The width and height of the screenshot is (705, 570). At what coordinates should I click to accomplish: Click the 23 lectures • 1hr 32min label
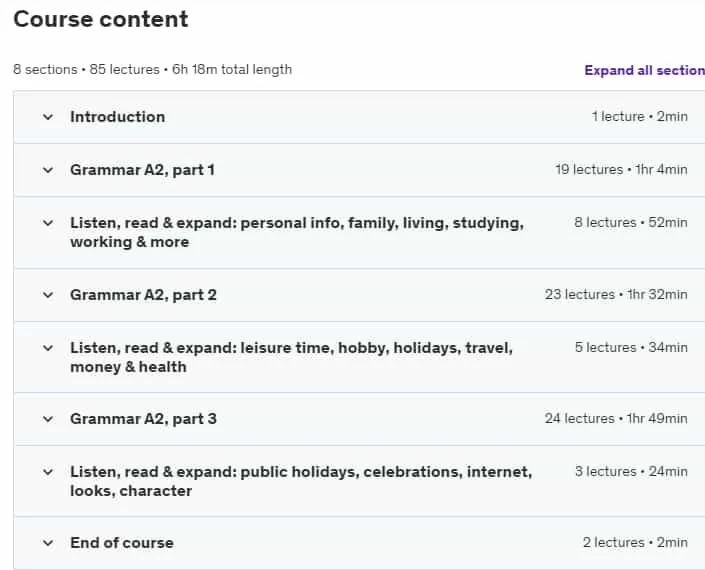[x=616, y=294]
